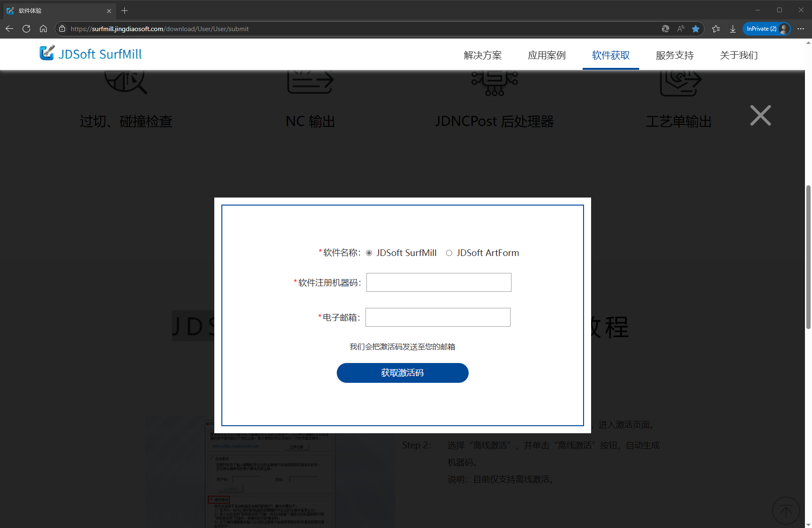Screen dimensions: 812x528
Task: Open the Downloads panel
Action: (733, 29)
